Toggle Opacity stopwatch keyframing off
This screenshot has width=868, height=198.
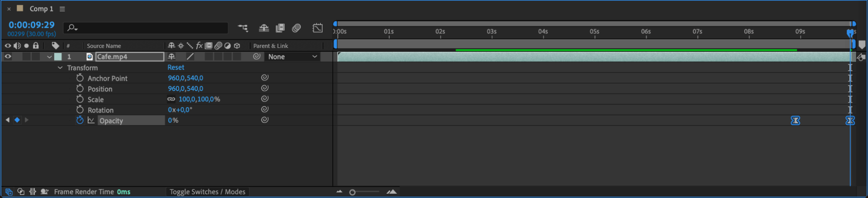[80, 120]
